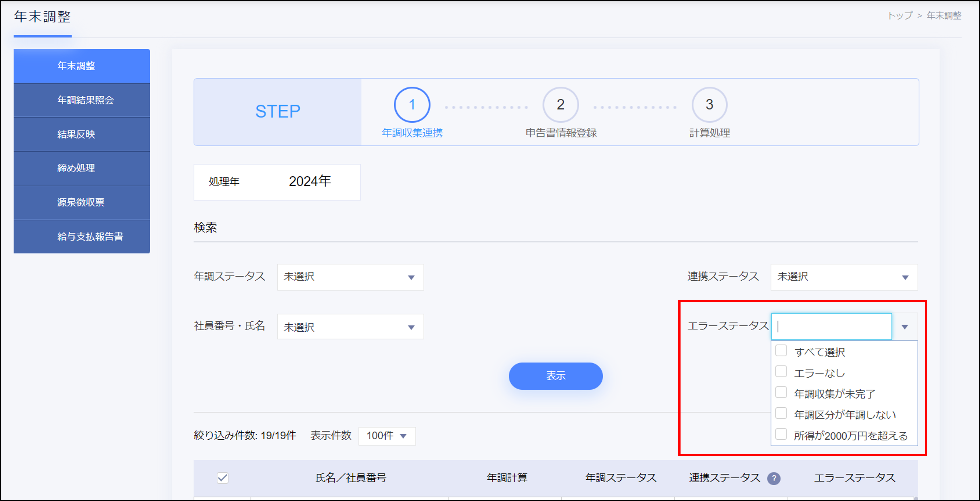This screenshot has width=980, height=501.
Task: Open the 年調ステータス dropdown
Action: click(350, 277)
